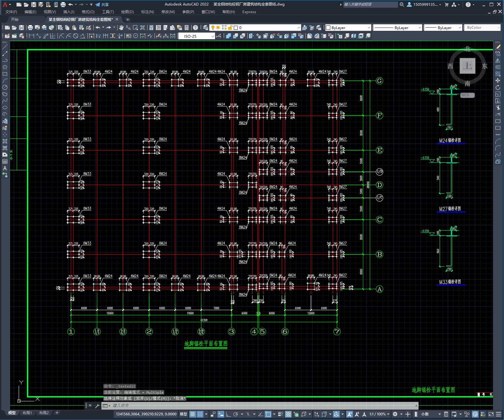
Task: Toggle transparency display in status bar
Action: tap(288, 414)
